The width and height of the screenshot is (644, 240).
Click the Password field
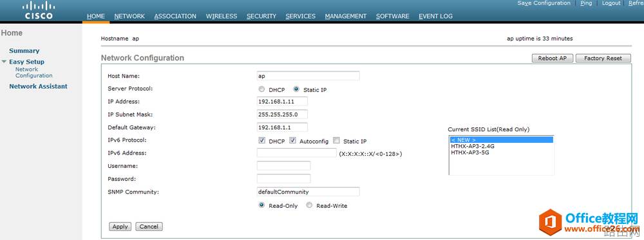283,179
